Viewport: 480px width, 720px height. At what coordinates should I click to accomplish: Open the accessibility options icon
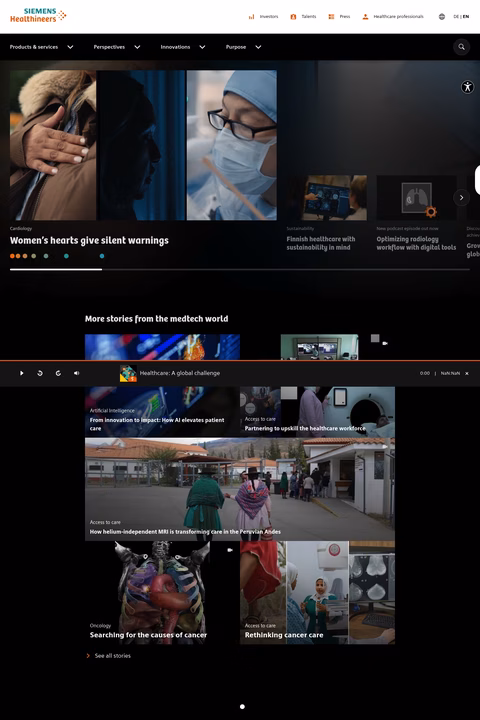tap(467, 87)
